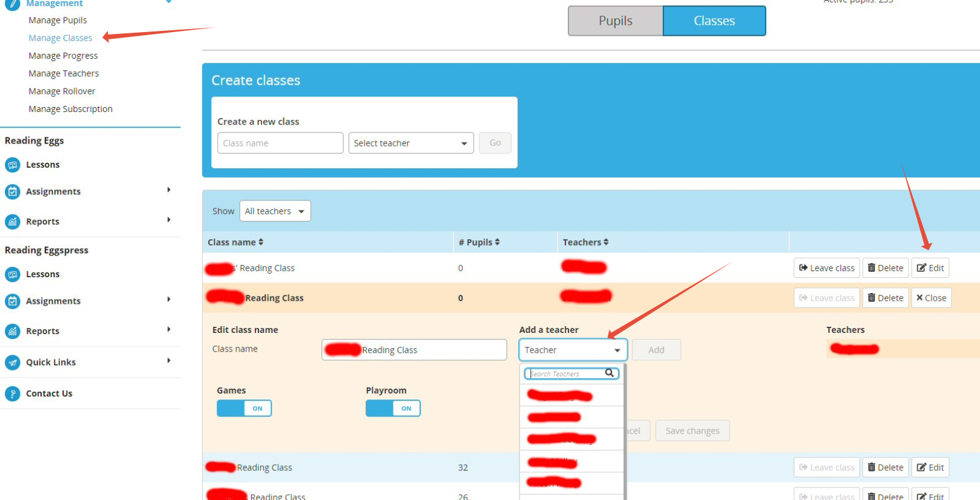Click Go to create the class

tap(495, 143)
